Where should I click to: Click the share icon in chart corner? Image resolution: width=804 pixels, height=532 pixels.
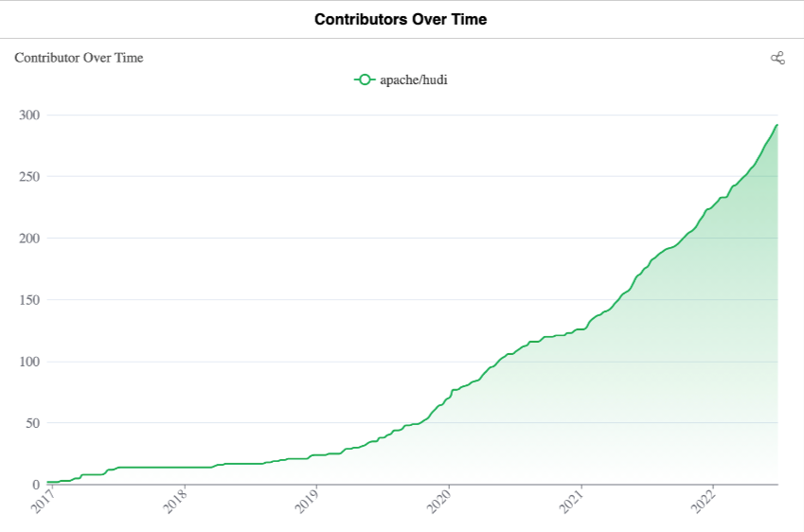point(777,58)
